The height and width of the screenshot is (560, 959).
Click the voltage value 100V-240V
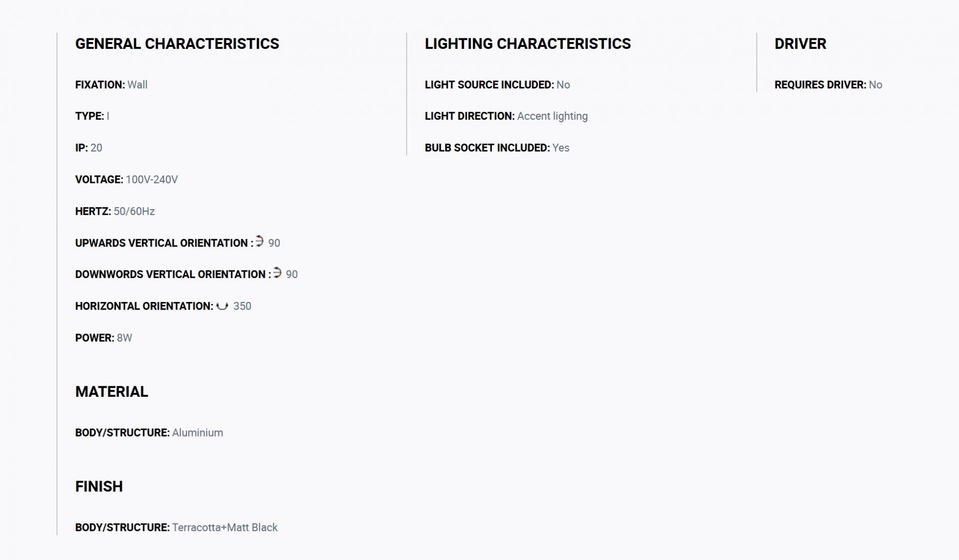(x=152, y=180)
